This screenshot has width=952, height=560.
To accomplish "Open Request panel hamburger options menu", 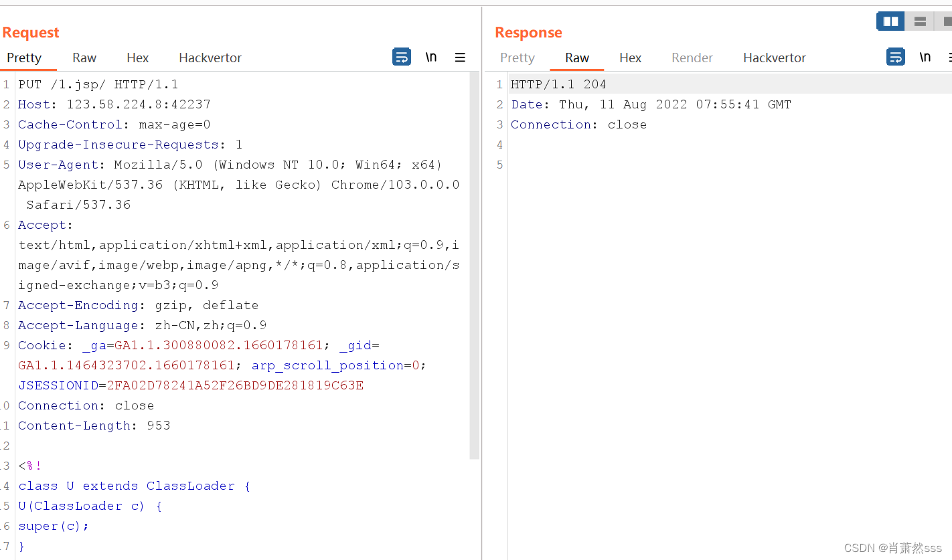I will (x=460, y=58).
